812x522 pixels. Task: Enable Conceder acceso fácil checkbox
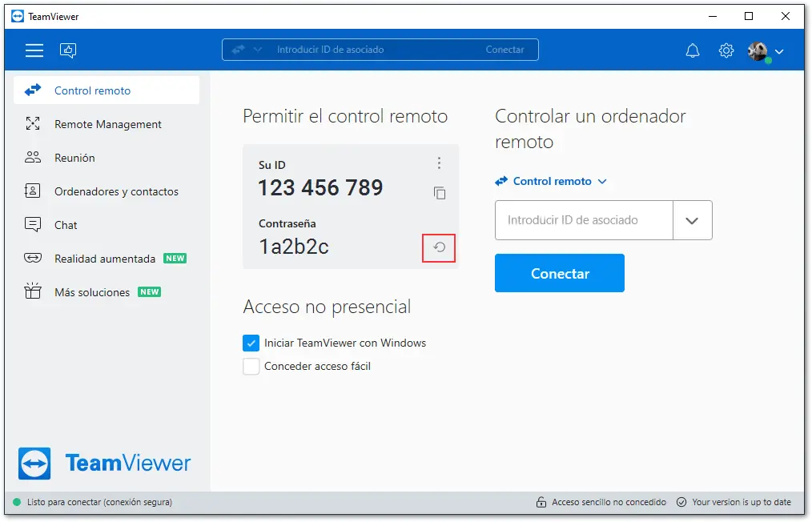point(251,366)
